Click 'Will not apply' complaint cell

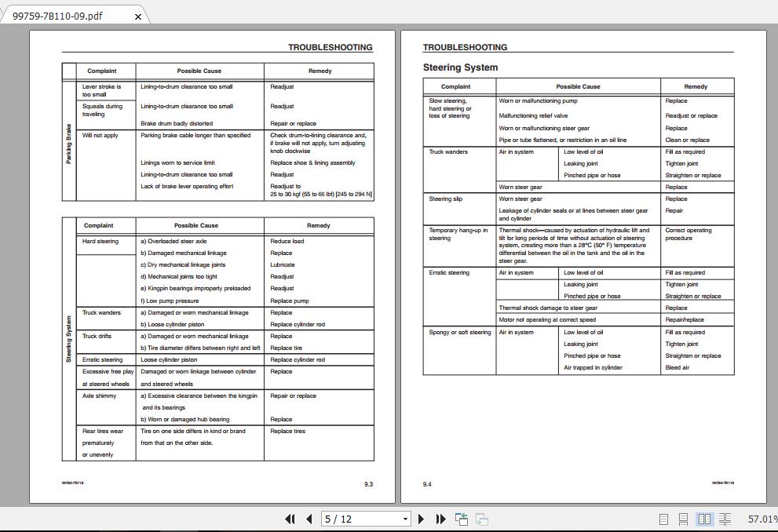coord(100,136)
